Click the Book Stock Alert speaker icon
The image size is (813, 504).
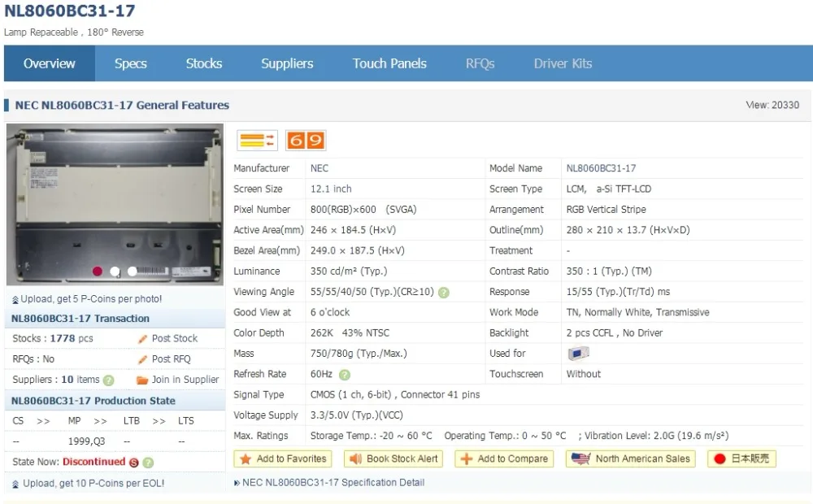[x=356, y=459]
